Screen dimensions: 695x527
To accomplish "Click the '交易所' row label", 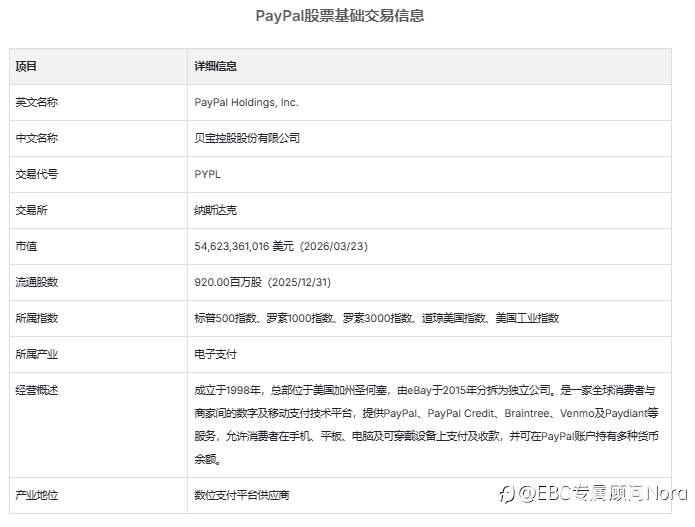I will click(31, 210).
